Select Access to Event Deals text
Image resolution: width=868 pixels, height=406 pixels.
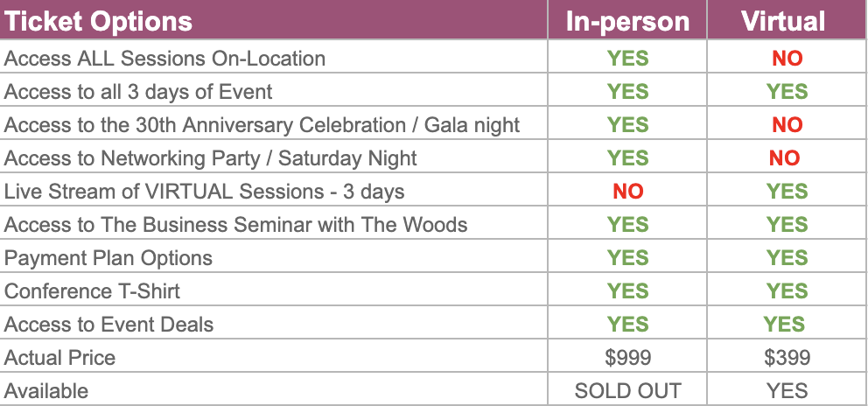pyautogui.click(x=108, y=325)
